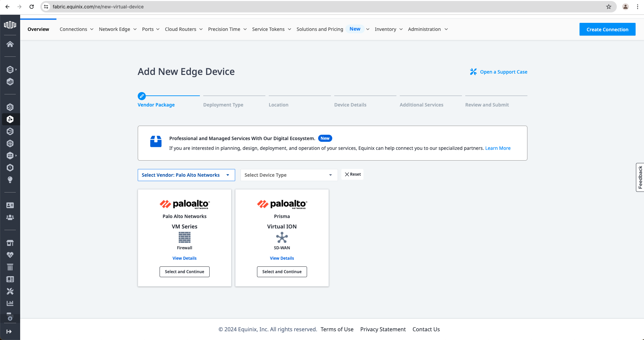The height and width of the screenshot is (340, 644).
Task: Click the health status heart icon
Action: click(10, 255)
